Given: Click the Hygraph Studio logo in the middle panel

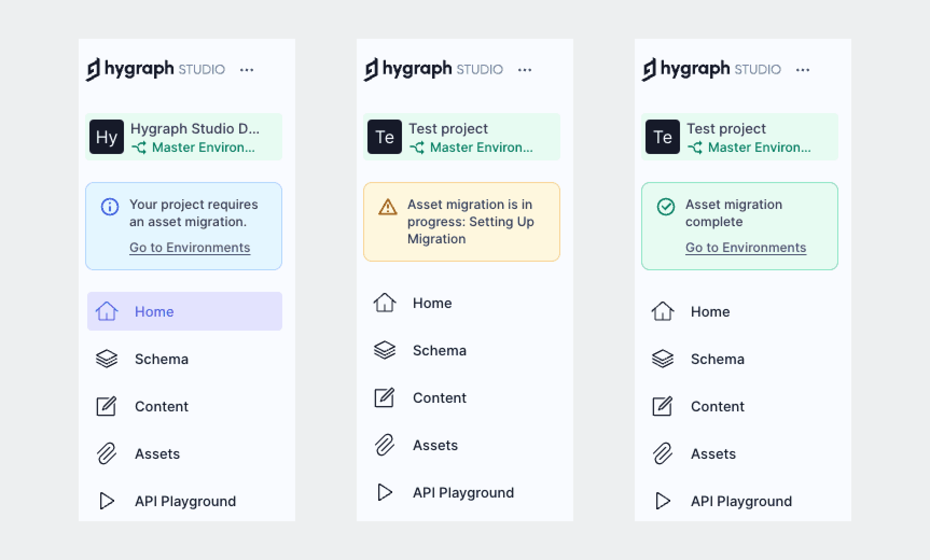Looking at the screenshot, I should coord(433,69).
